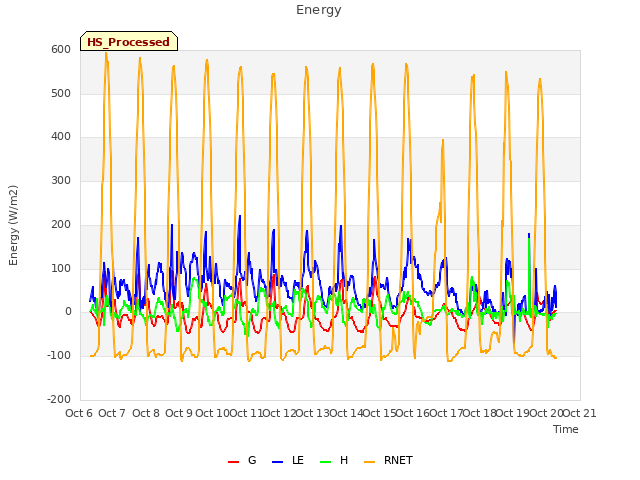The width and height of the screenshot is (640, 480).
Task: Click the 600 y-axis tick label
Action: pos(61,49)
